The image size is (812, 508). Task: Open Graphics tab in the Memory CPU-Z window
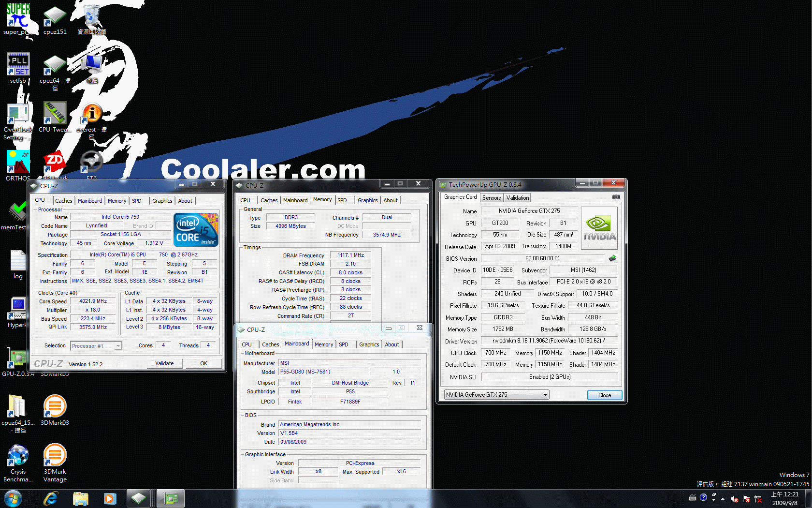click(x=367, y=200)
